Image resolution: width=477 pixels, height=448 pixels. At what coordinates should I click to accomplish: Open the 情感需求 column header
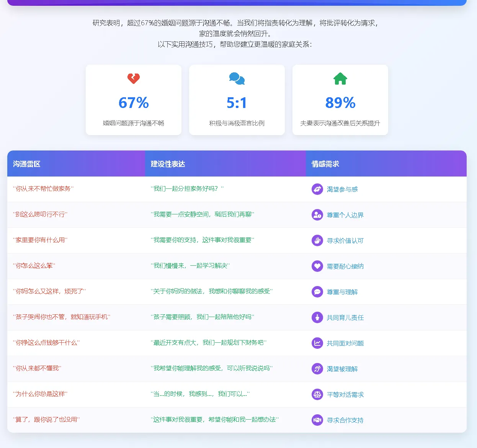click(324, 164)
